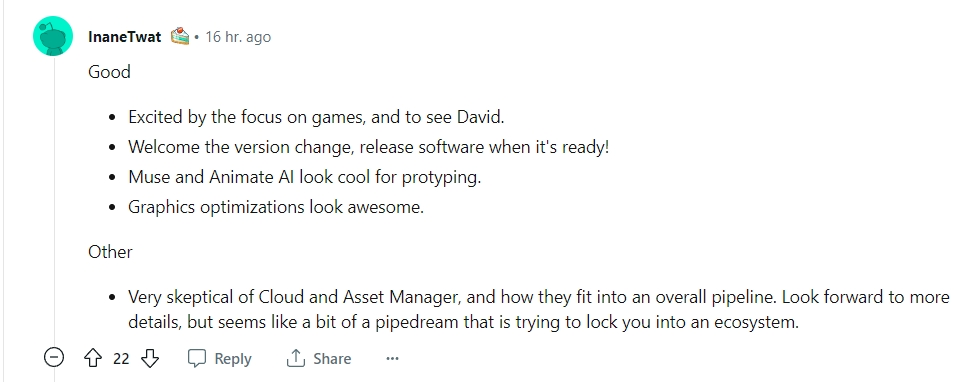Click the vertical thread line under avatar
Screen dimensions: 972x382
click(53, 198)
